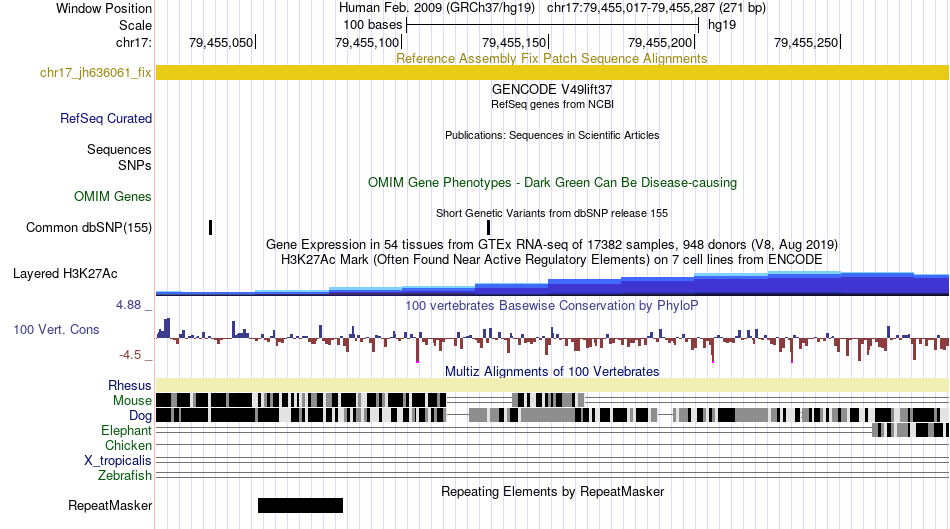
Task: Click the H3K27Ac Mark ENCODE title line
Action: (x=552, y=260)
